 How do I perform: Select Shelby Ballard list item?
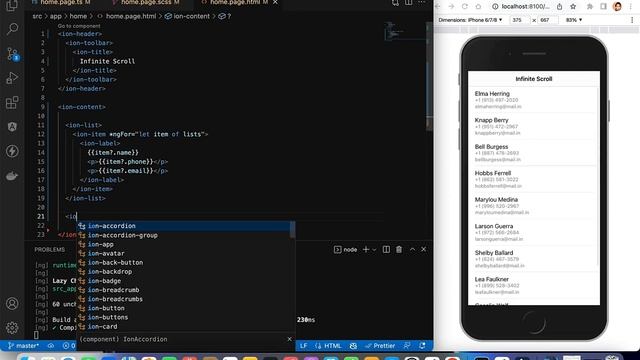point(534,259)
